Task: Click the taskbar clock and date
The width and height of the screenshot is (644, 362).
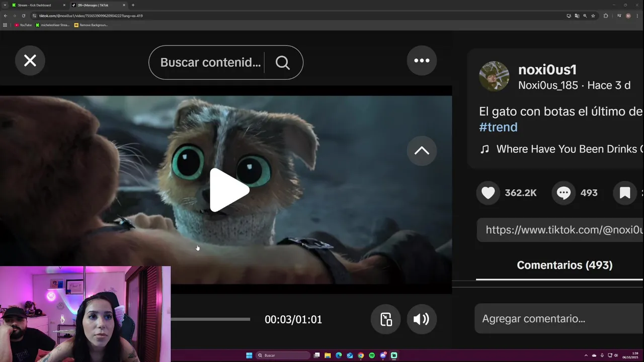Action: [x=631, y=355]
